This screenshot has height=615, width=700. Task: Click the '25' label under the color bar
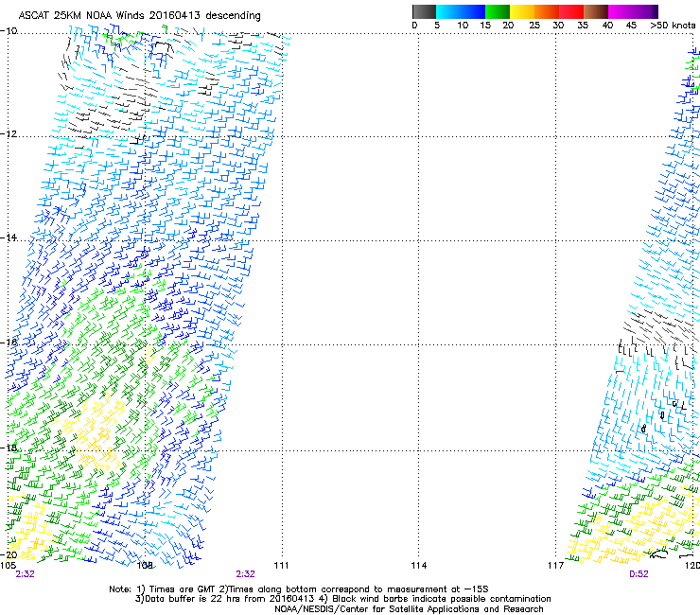[x=534, y=26]
